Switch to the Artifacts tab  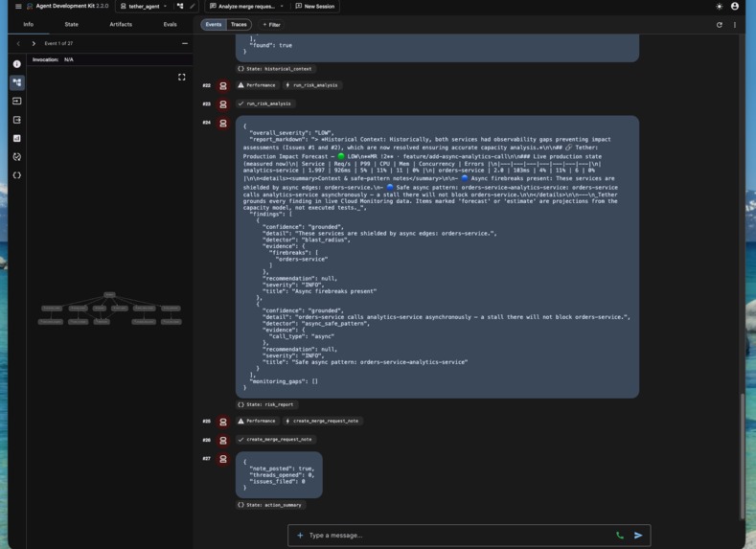(x=121, y=24)
